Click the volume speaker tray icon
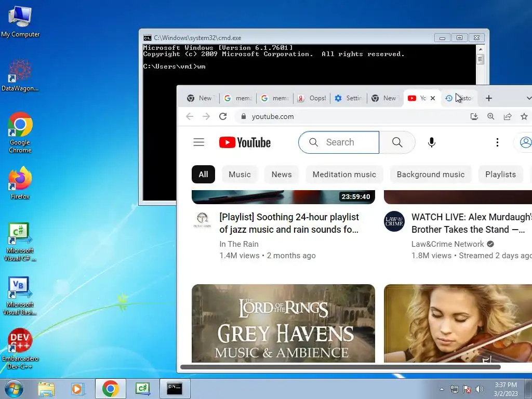Viewport: 532px width, 399px height. point(480,389)
